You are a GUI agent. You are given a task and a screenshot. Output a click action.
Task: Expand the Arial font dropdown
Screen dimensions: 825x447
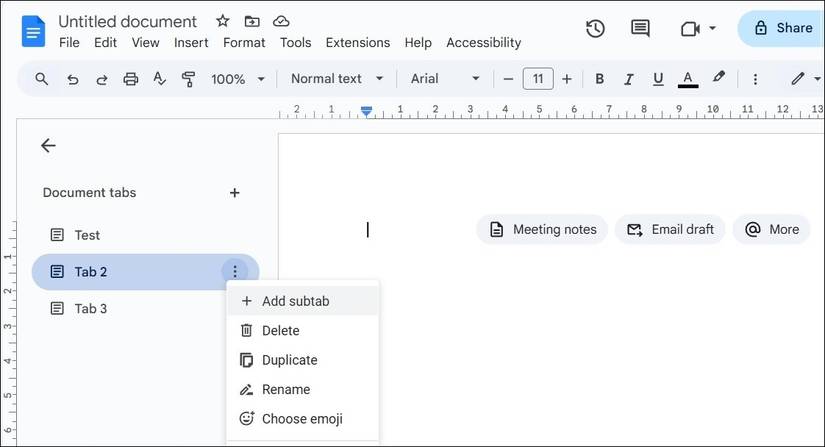[x=445, y=79]
